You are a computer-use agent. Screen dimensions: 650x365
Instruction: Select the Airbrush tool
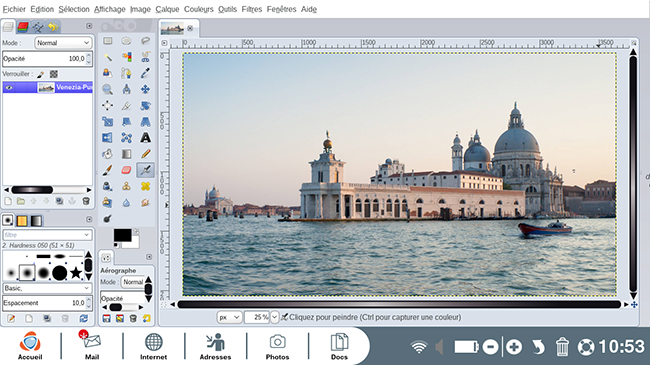[146, 170]
